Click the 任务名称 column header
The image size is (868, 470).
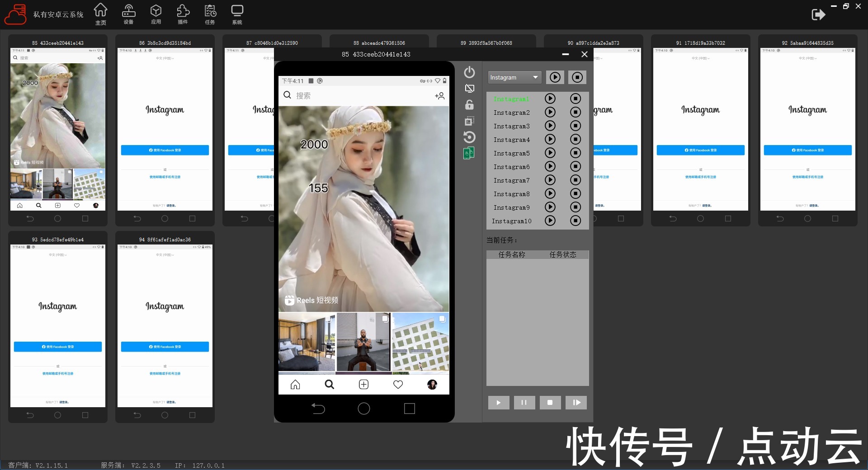(x=512, y=255)
